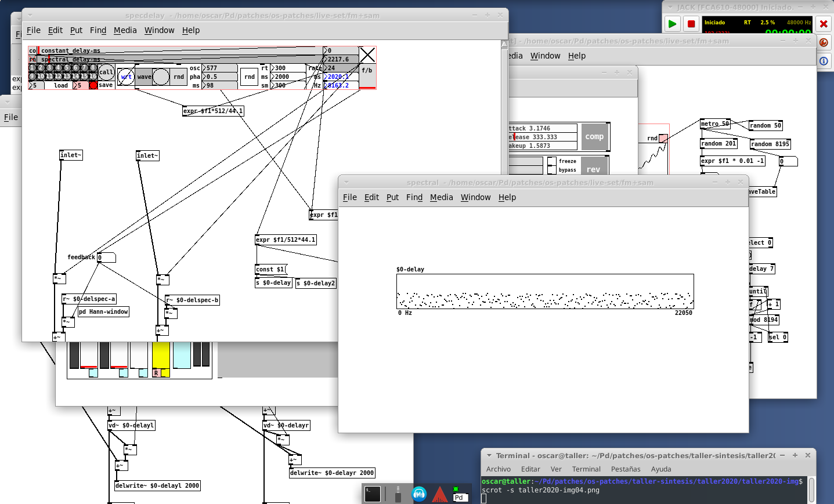This screenshot has width=834, height=504.
Task: Select preset 8 radio button
Action: (93, 68)
